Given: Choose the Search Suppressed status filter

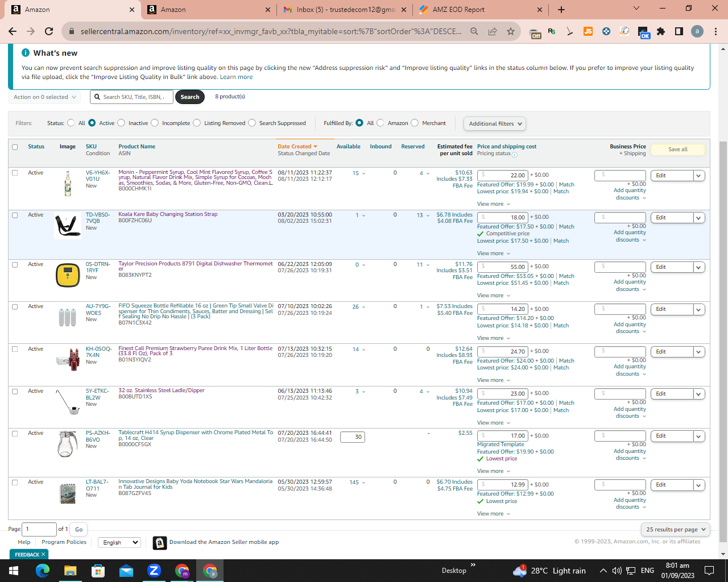Looking at the screenshot, I should pos(252,123).
